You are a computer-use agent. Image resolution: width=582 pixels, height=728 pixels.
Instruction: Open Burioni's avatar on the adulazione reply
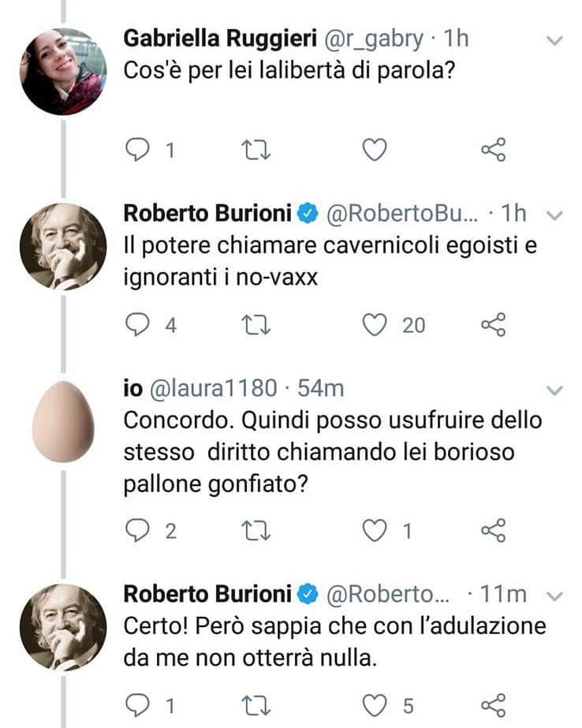pyautogui.click(x=63, y=628)
